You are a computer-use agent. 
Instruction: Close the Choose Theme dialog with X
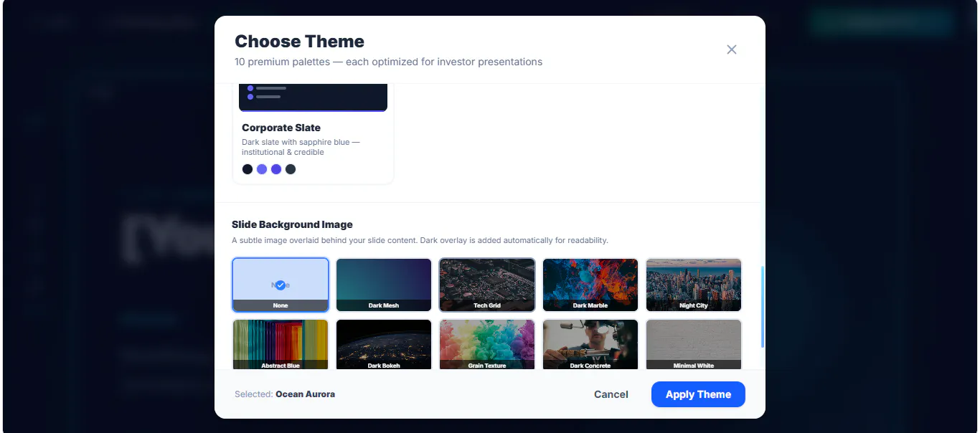(732, 49)
